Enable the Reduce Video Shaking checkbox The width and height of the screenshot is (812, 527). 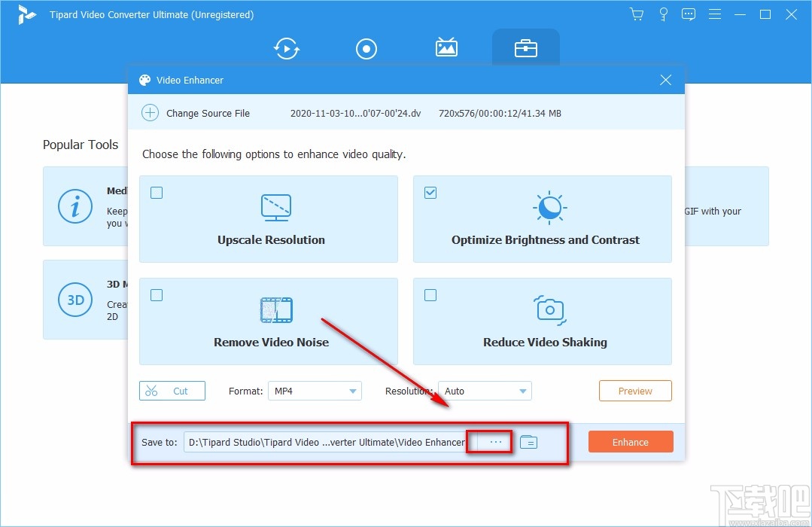click(430, 295)
